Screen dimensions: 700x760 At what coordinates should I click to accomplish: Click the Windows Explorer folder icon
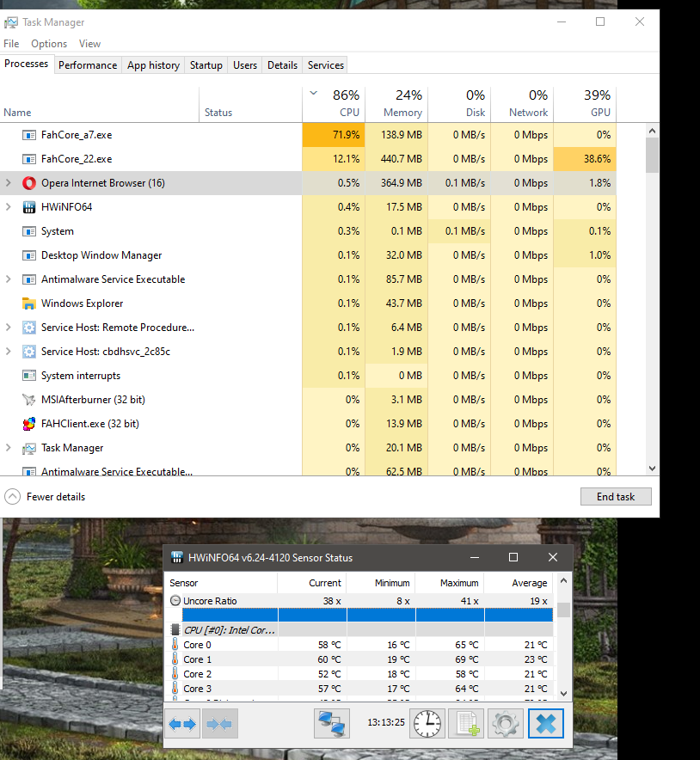[x=29, y=303]
